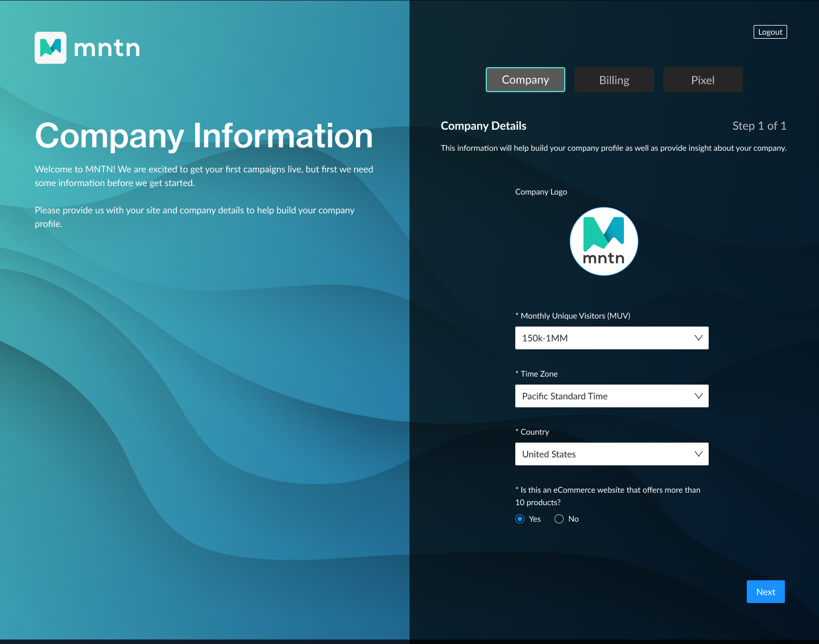Click the Next button
819x644 pixels.
(766, 592)
